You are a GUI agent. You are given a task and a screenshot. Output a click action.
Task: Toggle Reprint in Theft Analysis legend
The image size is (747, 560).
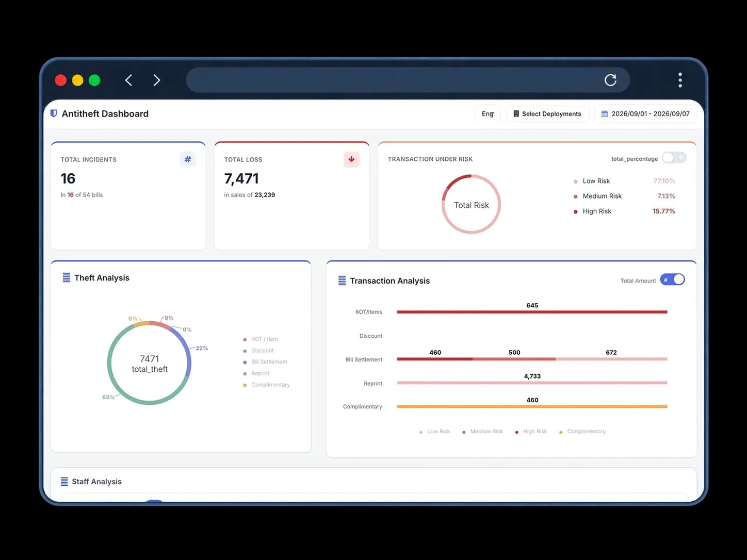pos(256,373)
